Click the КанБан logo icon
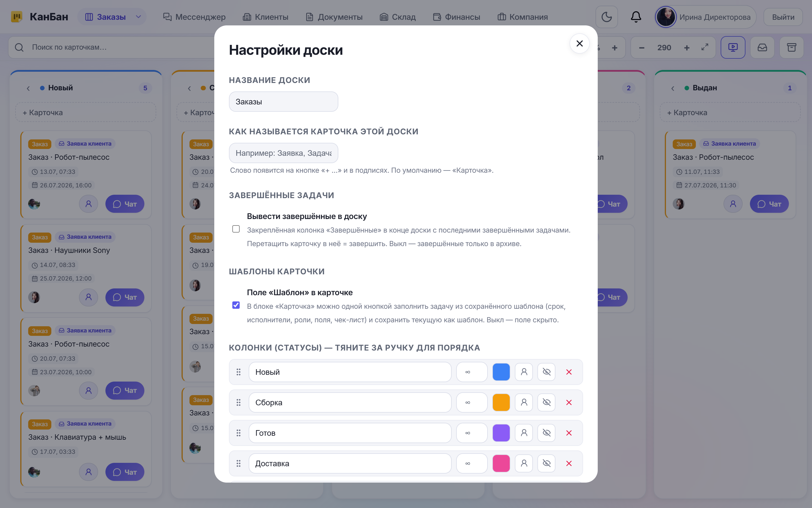Image resolution: width=812 pixels, height=508 pixels. pos(17,17)
